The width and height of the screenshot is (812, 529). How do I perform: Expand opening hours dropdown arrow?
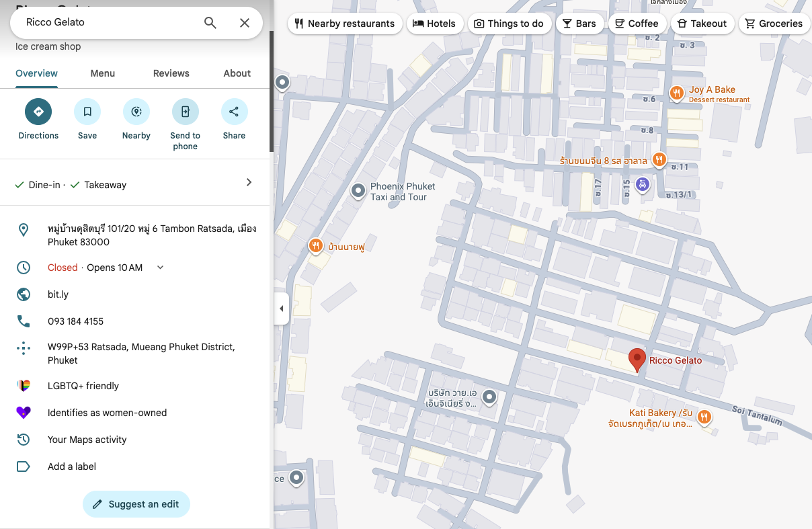point(160,268)
